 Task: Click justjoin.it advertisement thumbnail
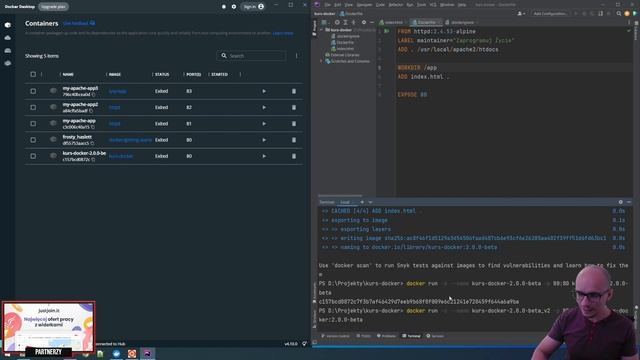coord(49,327)
